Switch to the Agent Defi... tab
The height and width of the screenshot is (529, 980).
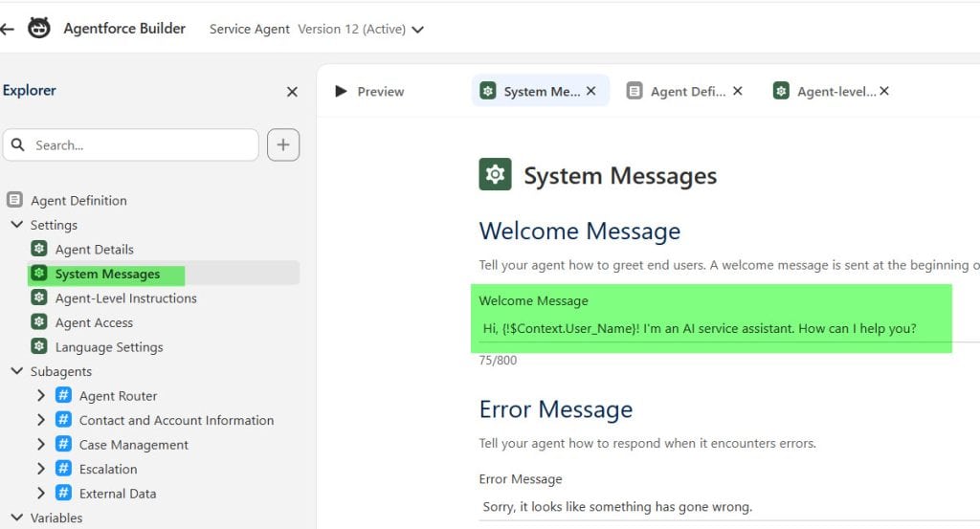[687, 91]
